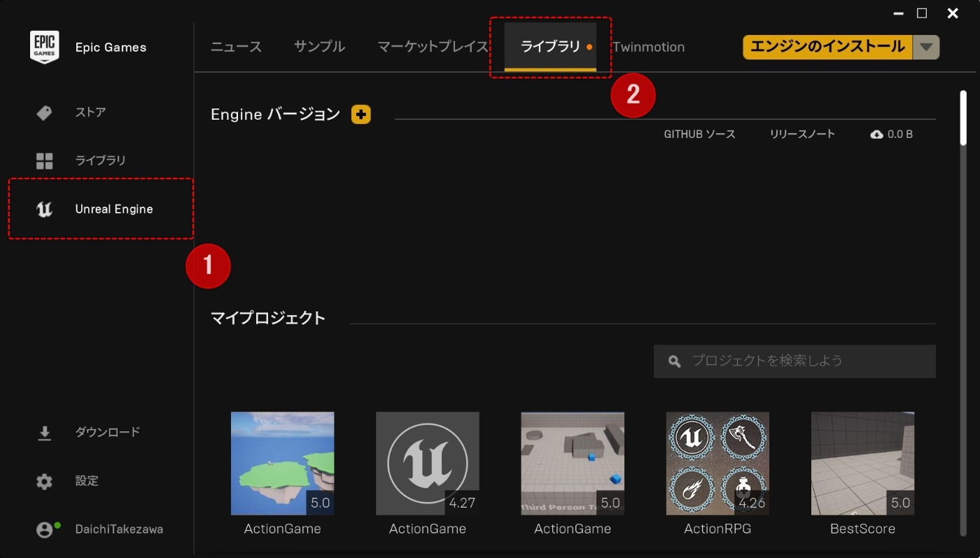
Task: Open ライブラリ in the left sidebar
Action: pyautogui.click(x=100, y=160)
